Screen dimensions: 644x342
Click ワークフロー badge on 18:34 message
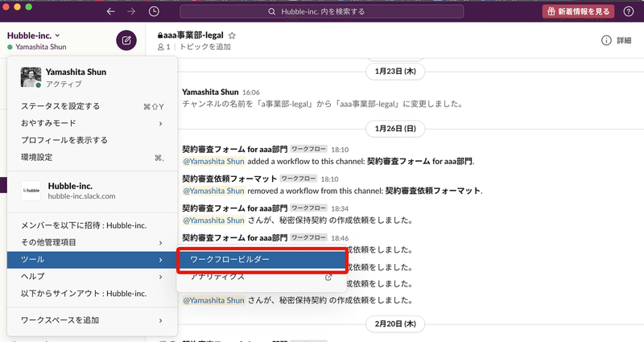click(x=309, y=208)
